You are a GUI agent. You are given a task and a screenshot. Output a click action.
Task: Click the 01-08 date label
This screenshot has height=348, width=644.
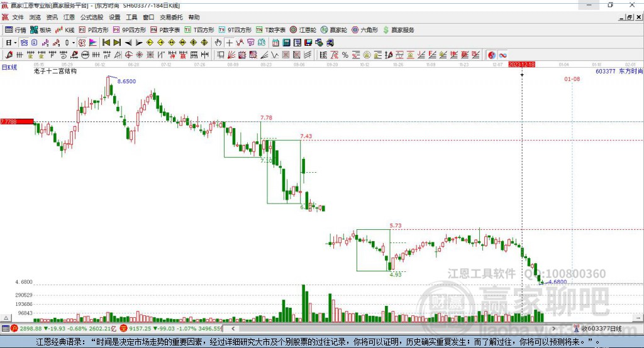[x=572, y=79]
